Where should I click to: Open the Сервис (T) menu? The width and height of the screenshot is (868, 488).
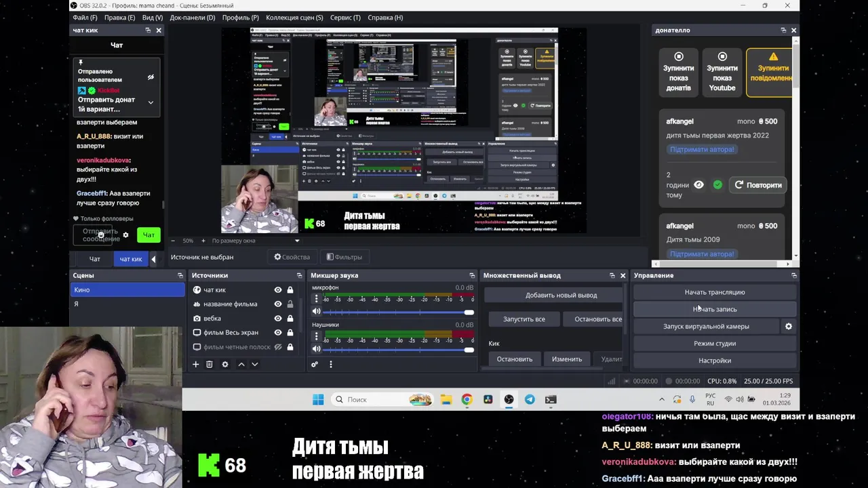pyautogui.click(x=345, y=18)
